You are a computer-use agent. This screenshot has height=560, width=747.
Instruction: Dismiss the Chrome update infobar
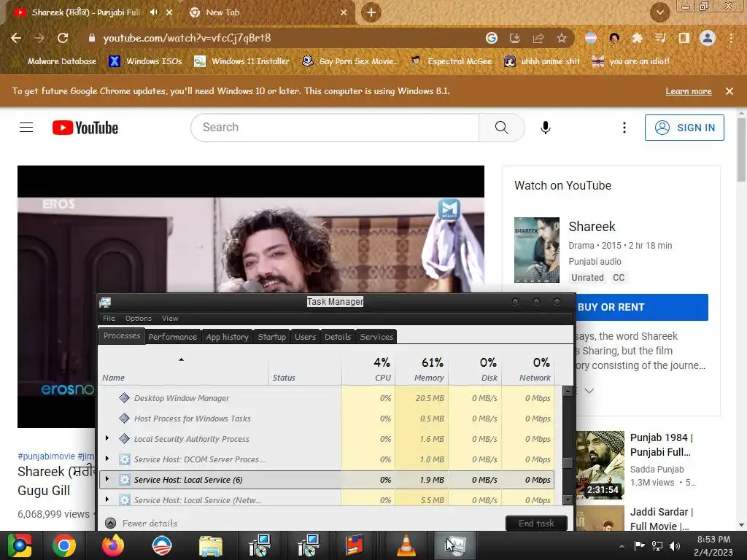pos(729,91)
